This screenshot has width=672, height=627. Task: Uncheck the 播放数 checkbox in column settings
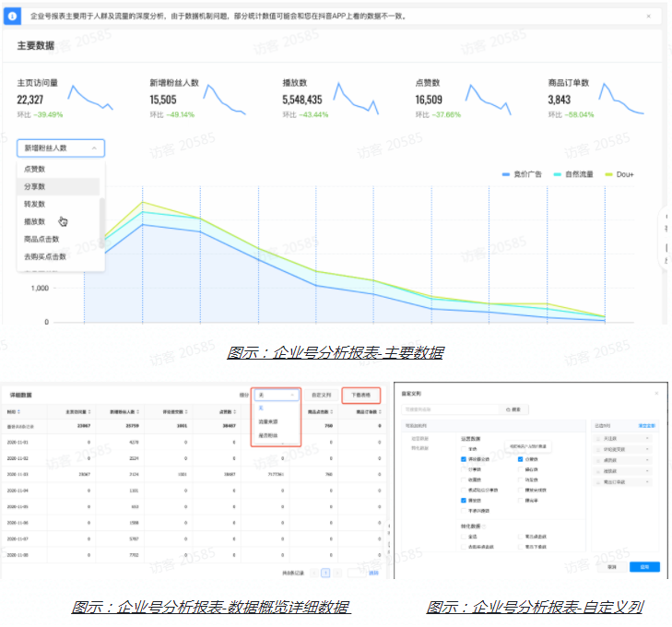pyautogui.click(x=464, y=500)
